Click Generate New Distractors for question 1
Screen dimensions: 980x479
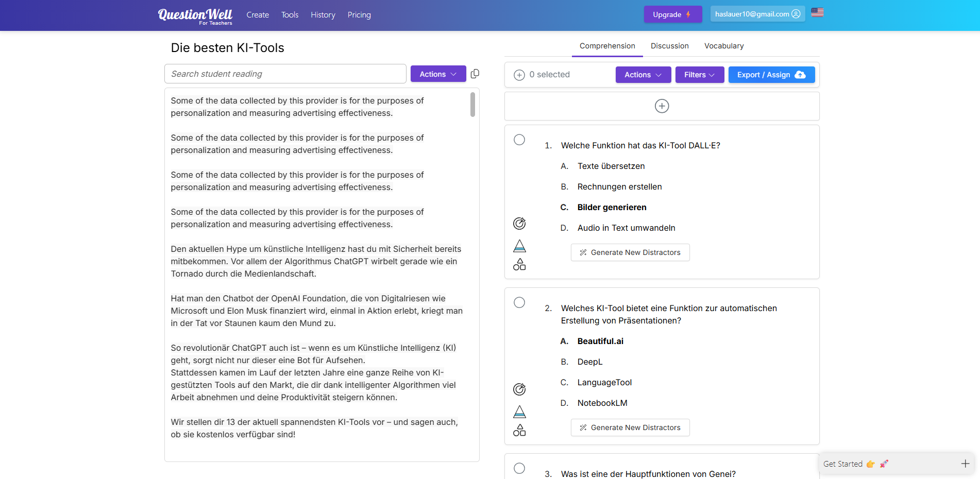630,252
